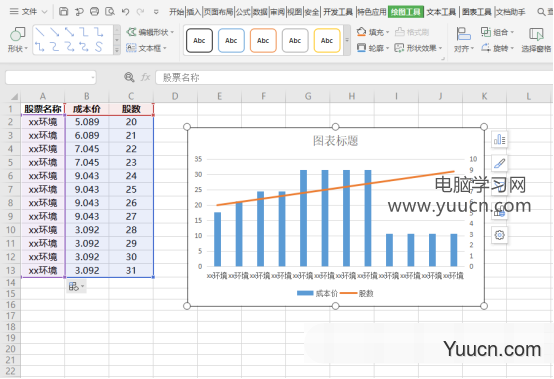
Task: Click the formula bar showing 股票名称
Action: 354,77
